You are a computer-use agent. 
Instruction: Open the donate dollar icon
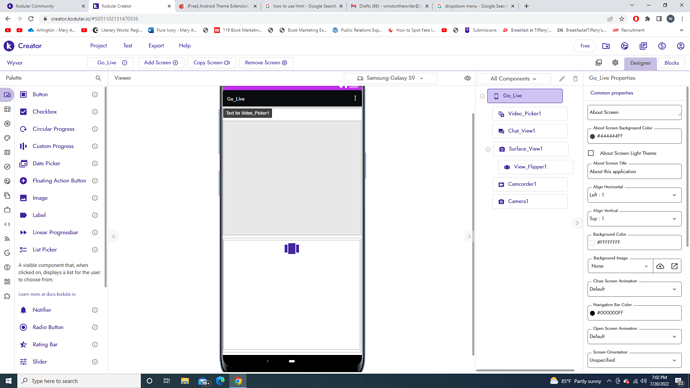pyautogui.click(x=662, y=46)
